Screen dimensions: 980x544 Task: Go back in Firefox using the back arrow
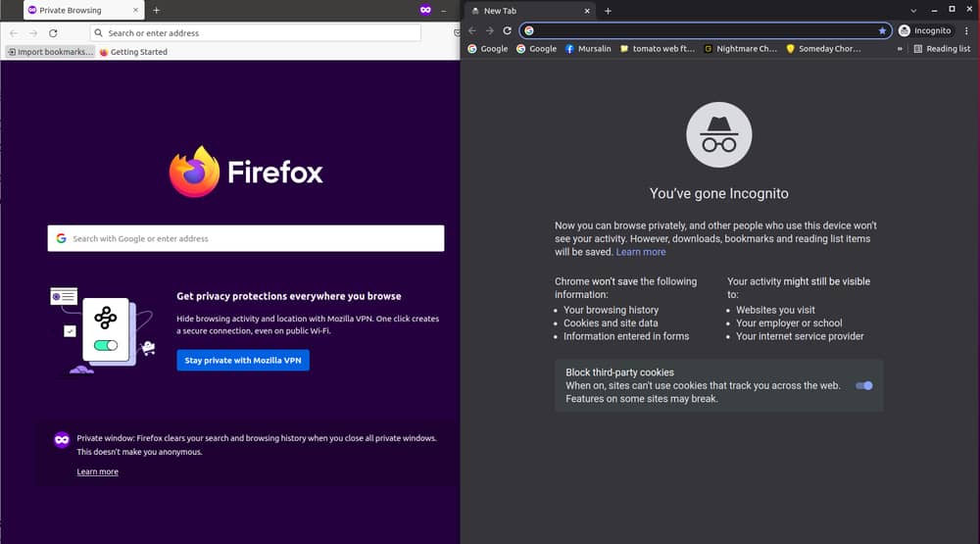(14, 33)
